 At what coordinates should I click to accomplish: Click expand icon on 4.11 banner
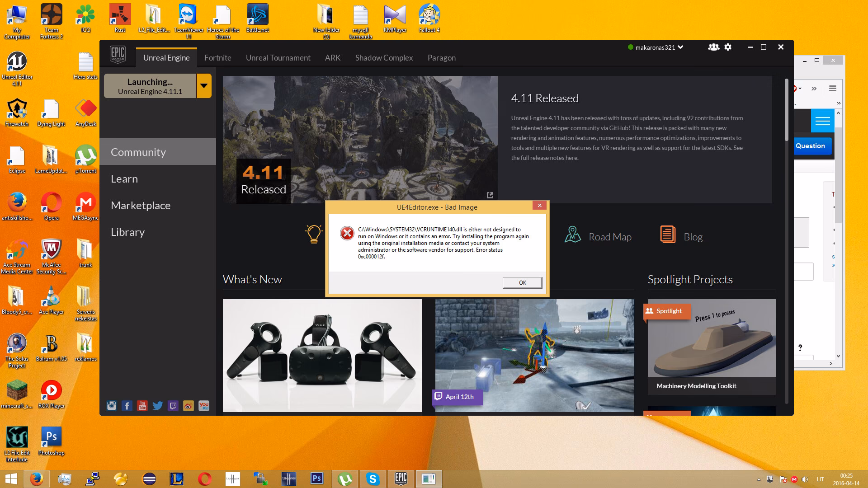(490, 195)
